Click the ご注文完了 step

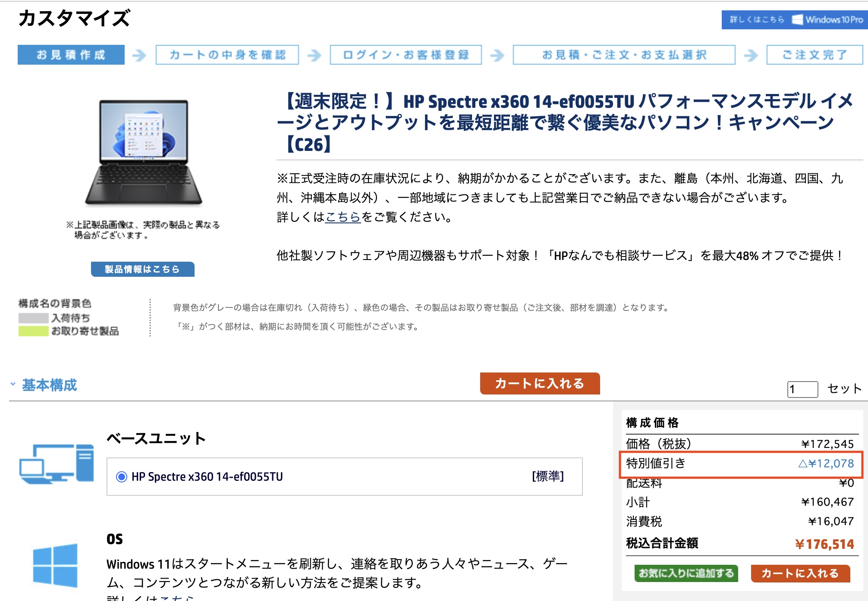815,55
